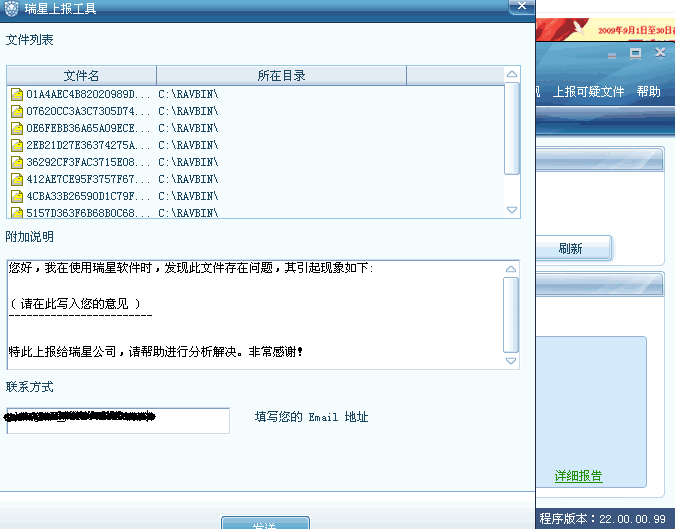Image resolution: width=675 pixels, height=529 pixels.
Task: Click into the 附加说明 text area
Action: [x=255, y=315]
